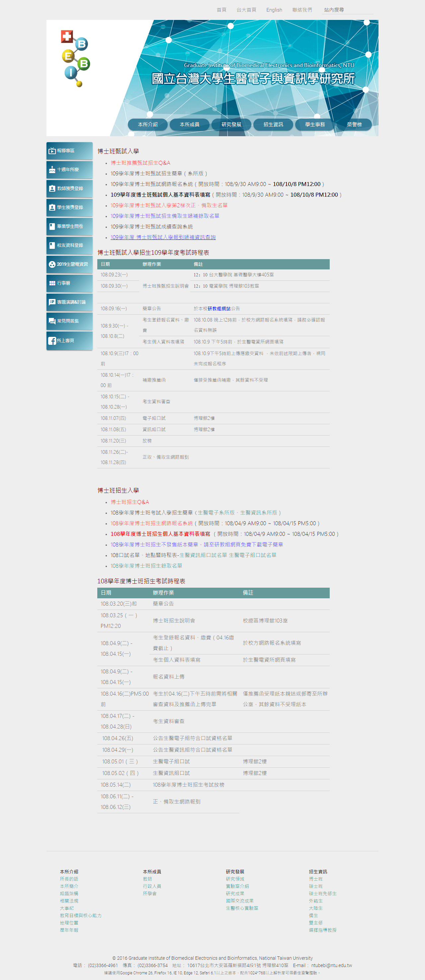Click the 校友資料登錄 book icon
The image size is (425, 980).
coord(52,245)
